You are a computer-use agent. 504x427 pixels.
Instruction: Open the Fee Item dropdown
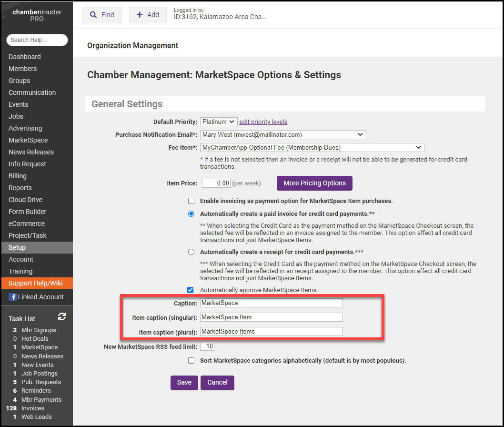(312, 148)
